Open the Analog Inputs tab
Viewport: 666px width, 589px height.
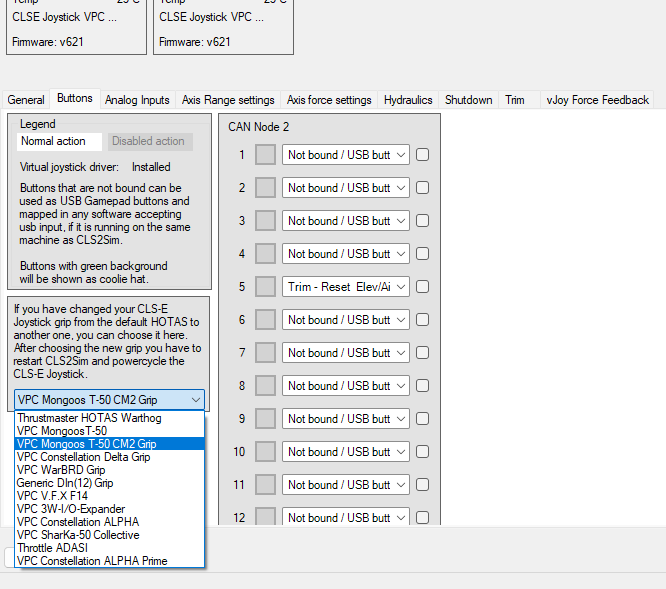click(x=137, y=100)
